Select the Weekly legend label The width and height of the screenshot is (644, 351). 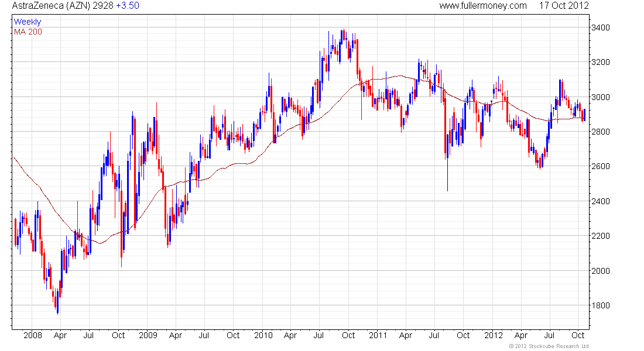pos(28,22)
